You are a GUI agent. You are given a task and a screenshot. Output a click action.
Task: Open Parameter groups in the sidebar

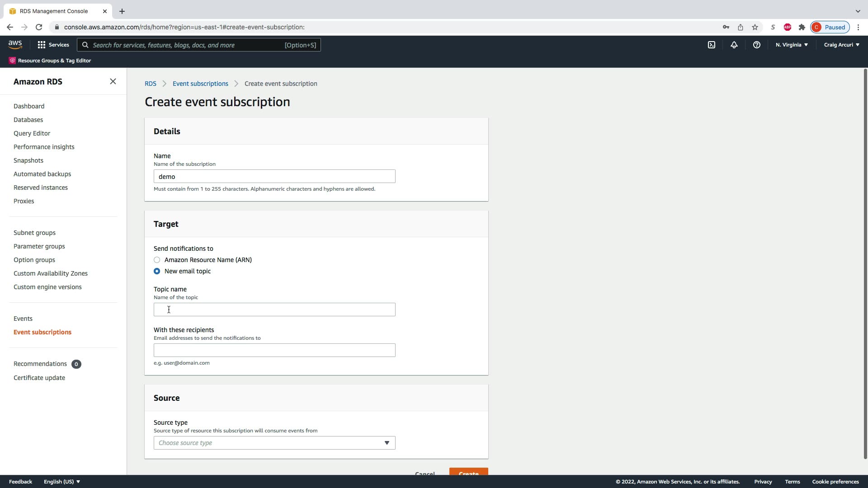(x=39, y=246)
